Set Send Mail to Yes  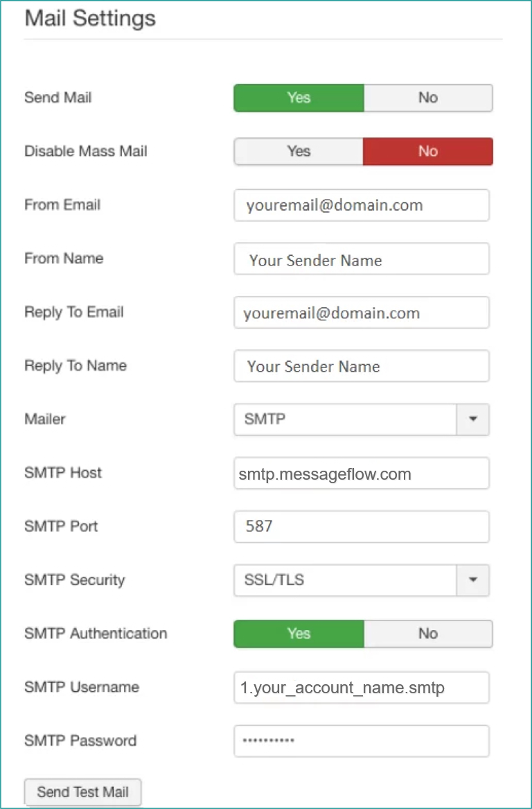299,98
